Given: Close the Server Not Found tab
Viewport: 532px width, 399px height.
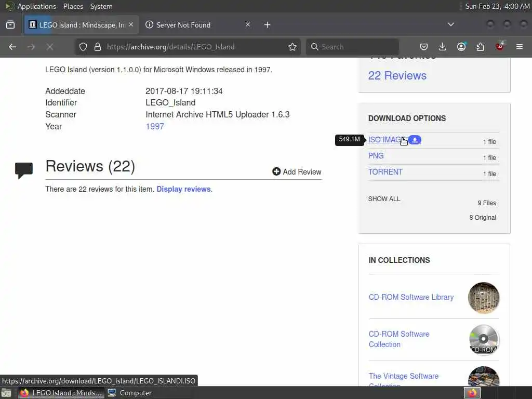Looking at the screenshot, I should (248, 24).
